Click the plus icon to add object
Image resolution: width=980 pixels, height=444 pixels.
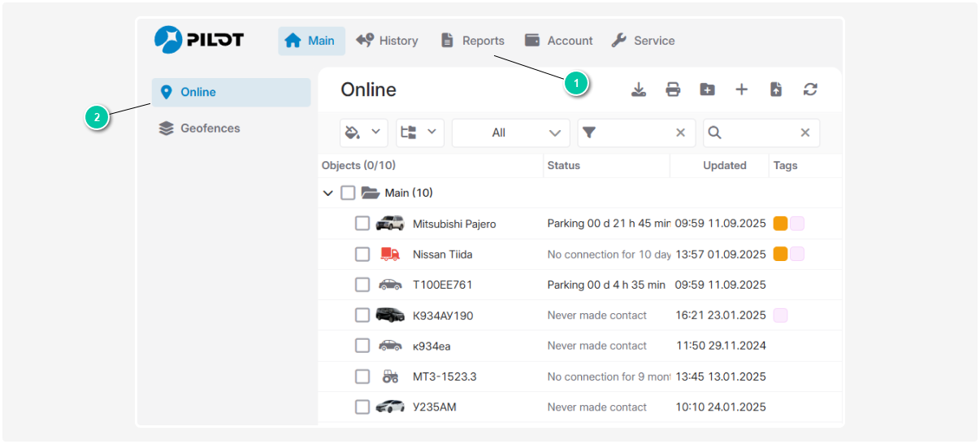741,89
